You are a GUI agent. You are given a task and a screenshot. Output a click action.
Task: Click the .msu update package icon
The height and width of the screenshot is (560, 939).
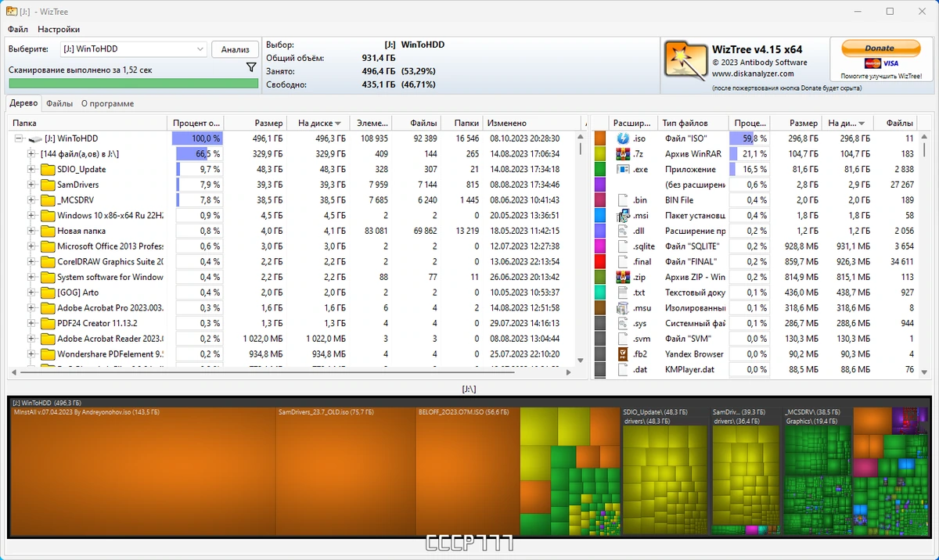[x=623, y=308]
